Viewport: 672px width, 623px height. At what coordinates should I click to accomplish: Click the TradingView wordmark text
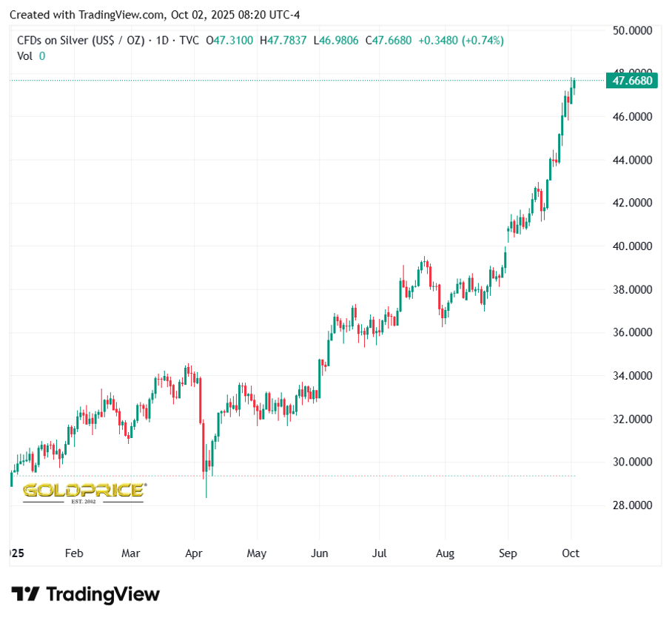point(103,594)
